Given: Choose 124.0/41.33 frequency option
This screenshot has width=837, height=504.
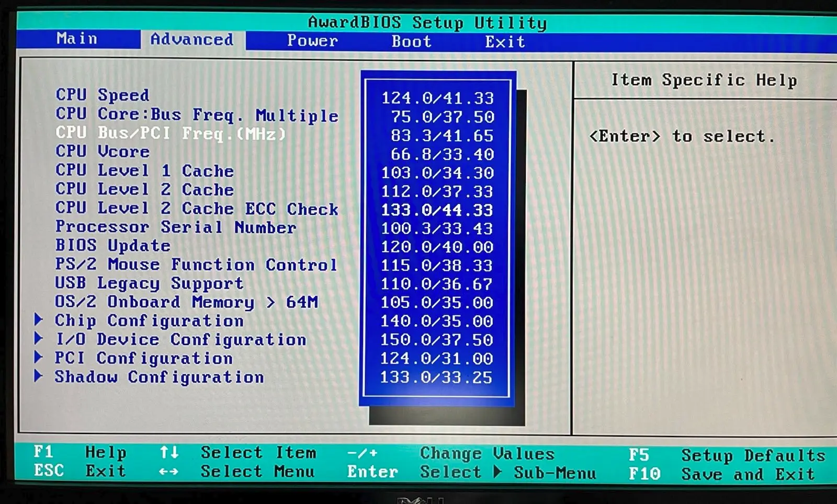Looking at the screenshot, I should coord(438,98).
